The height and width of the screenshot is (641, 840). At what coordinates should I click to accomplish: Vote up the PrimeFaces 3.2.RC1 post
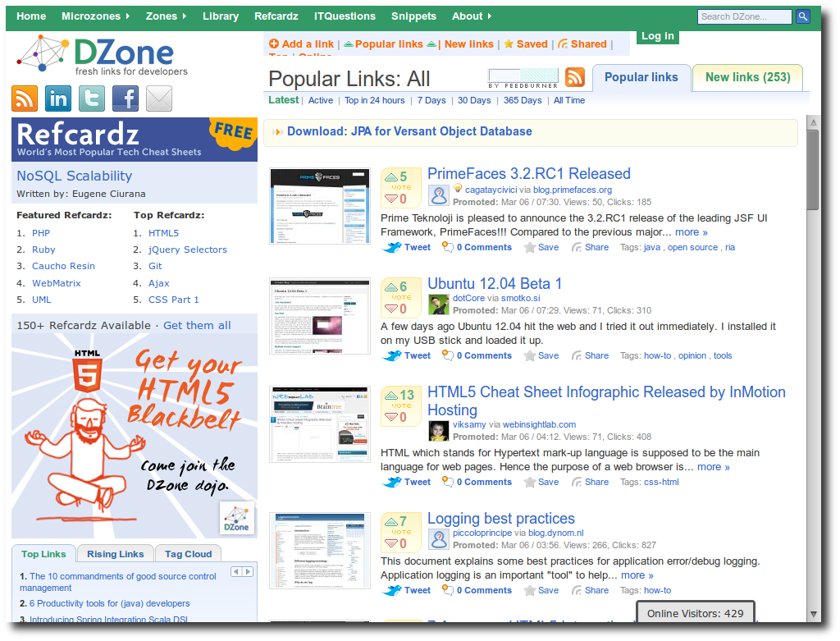392,176
